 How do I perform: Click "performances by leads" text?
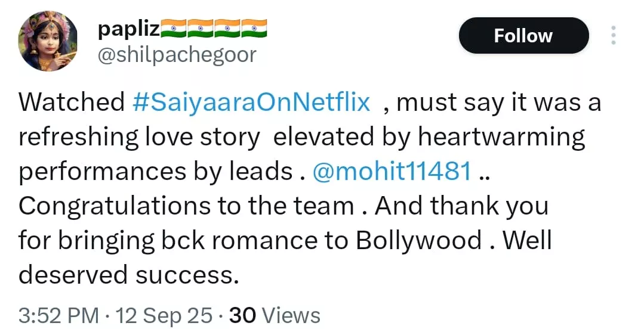pos(155,172)
